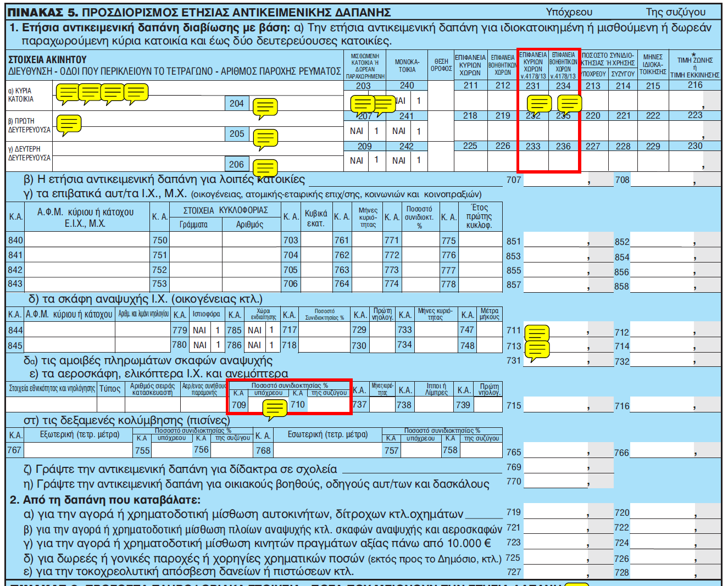Image resolution: width=728 pixels, height=586 pixels.
Task: Open comment note under field code 234
Action: [x=569, y=105]
